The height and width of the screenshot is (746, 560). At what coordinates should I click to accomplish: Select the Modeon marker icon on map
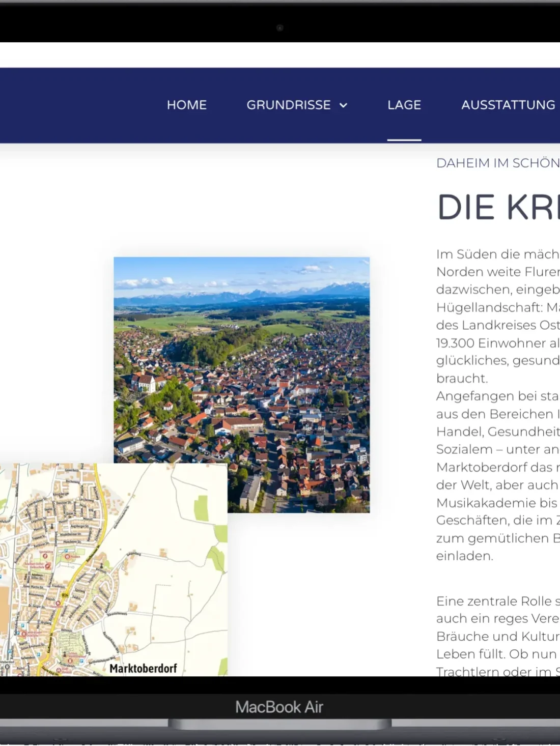(67, 557)
